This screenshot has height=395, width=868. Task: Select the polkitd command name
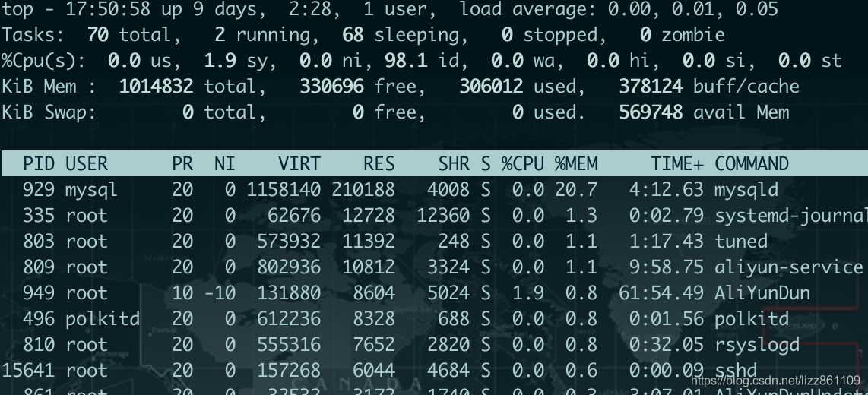click(x=752, y=319)
